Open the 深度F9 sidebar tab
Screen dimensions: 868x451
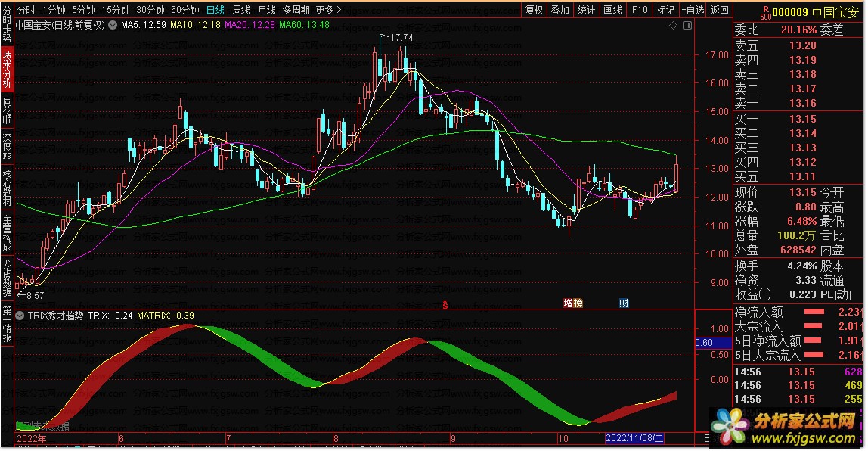pyautogui.click(x=7, y=147)
